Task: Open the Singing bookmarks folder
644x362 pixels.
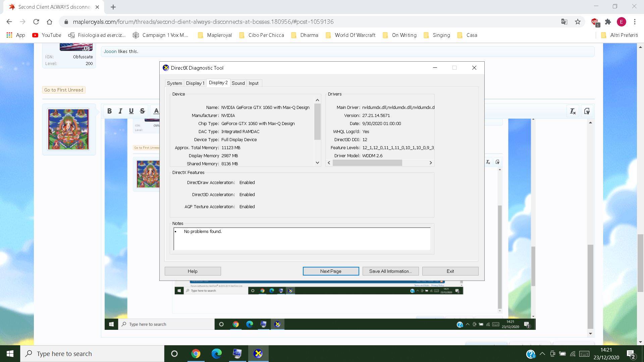Action: [x=437, y=35]
